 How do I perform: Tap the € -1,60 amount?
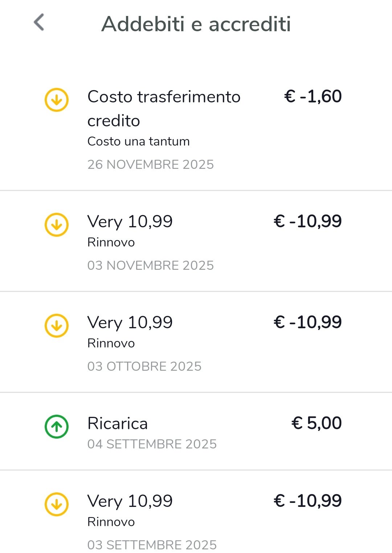point(313,97)
